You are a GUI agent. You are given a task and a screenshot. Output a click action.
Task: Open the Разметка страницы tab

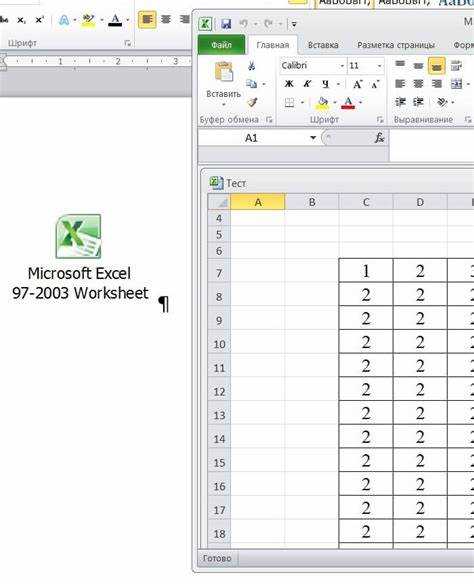click(396, 45)
